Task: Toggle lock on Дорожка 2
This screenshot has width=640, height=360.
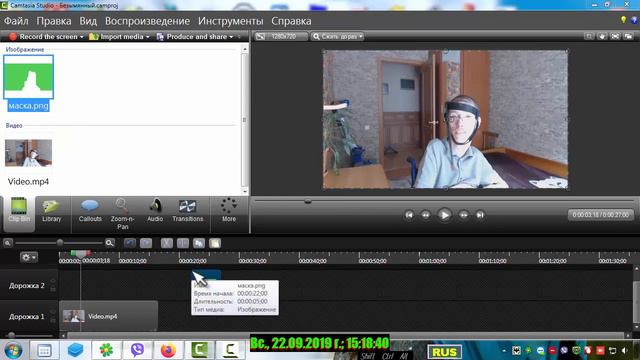Action: click(x=53, y=289)
